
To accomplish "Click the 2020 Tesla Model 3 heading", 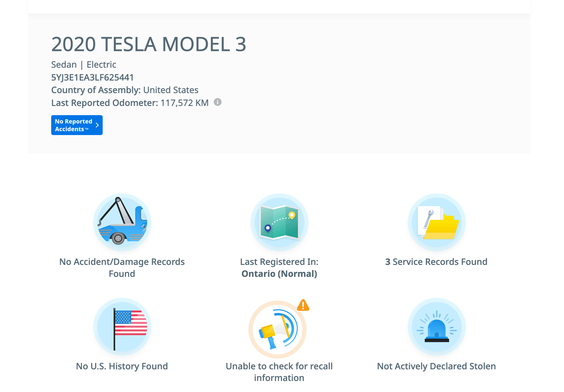I will tap(149, 44).
